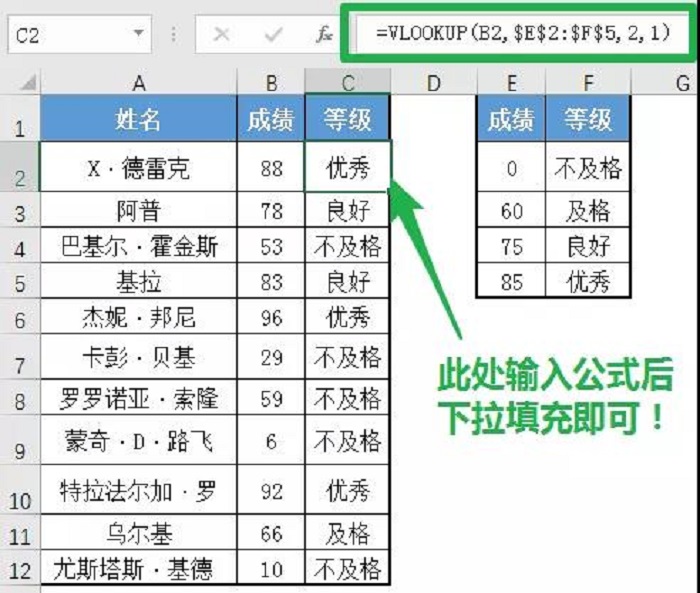Click lookup cell with value 75
The image size is (700, 593).
pyautogui.click(x=511, y=245)
